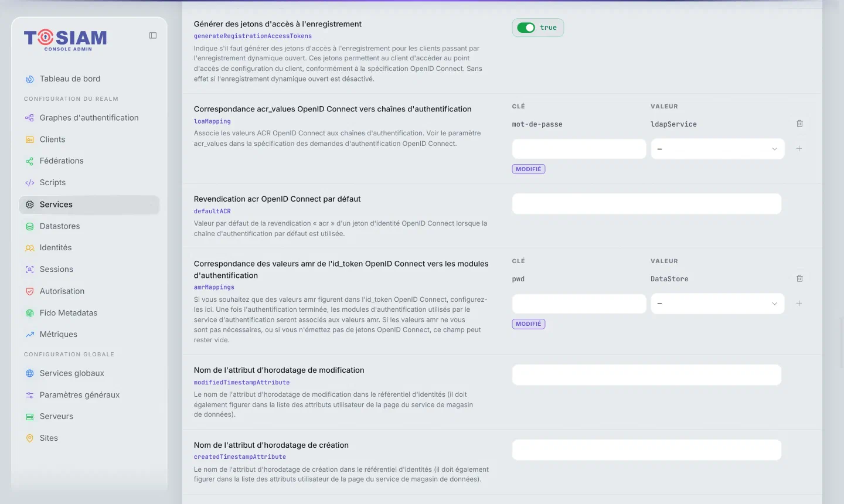Click the TOSIAM Console Admin logo
This screenshot has height=504, width=844.
click(x=65, y=40)
